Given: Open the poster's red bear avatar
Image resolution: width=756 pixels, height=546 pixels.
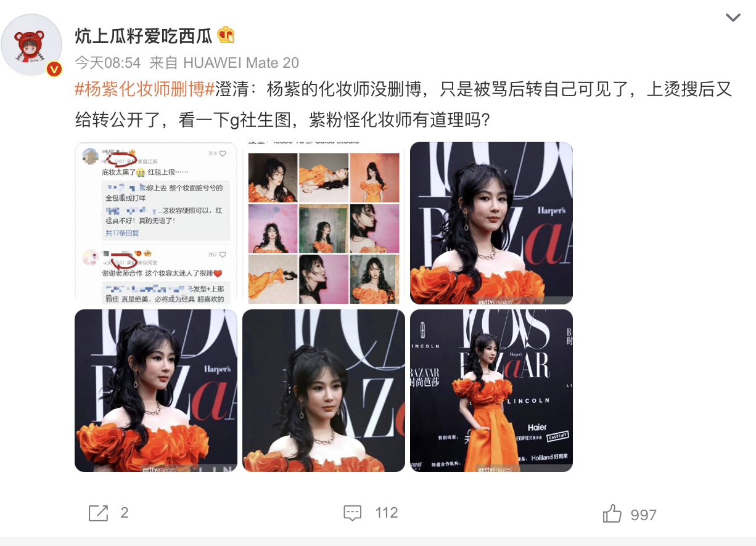Looking at the screenshot, I should tap(31, 44).
